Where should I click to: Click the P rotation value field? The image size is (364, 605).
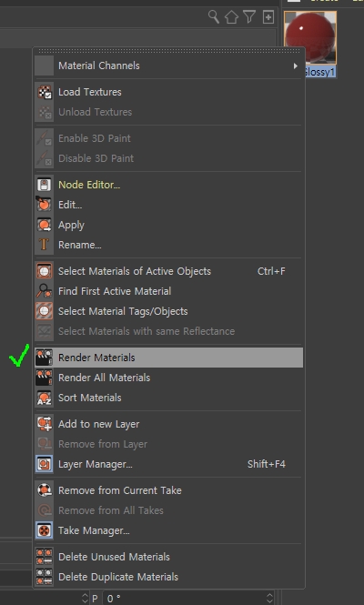click(x=188, y=598)
